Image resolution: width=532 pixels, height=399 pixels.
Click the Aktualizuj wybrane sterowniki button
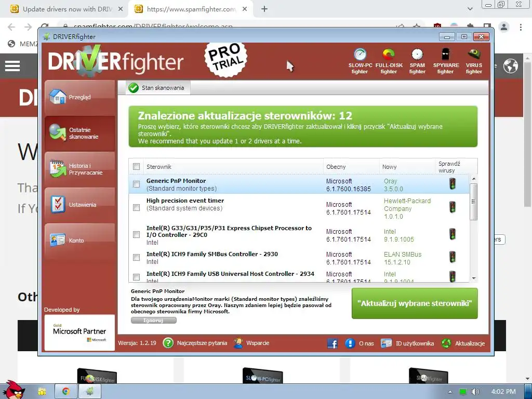(415, 303)
